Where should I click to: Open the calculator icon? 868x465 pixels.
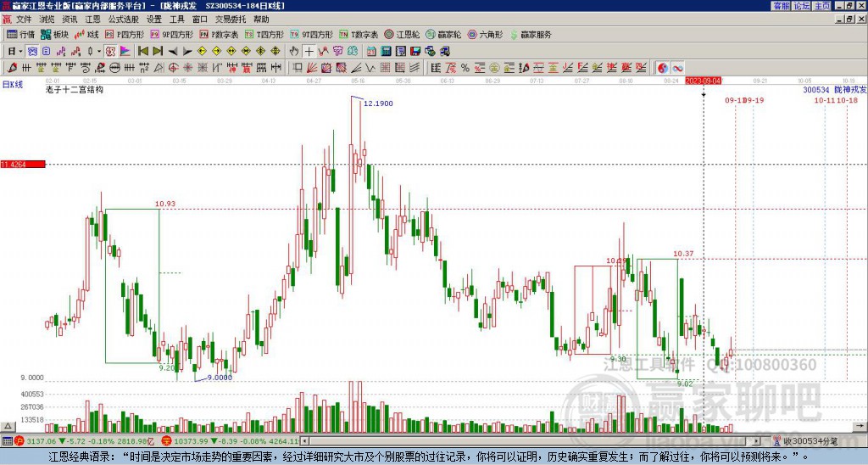387,52
